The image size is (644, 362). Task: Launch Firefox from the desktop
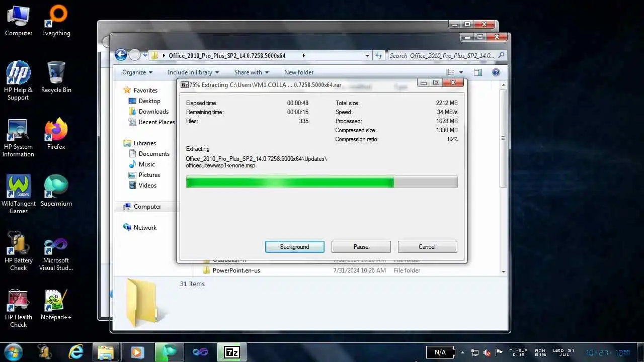click(56, 134)
